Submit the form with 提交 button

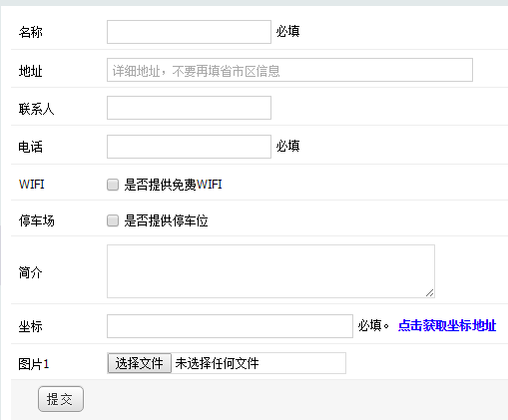tap(61, 399)
